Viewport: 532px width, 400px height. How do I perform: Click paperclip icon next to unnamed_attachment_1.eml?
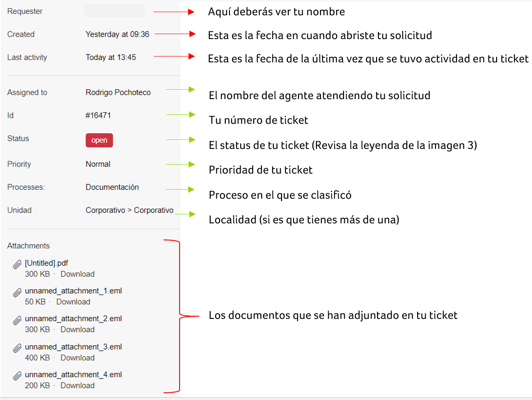17,292
